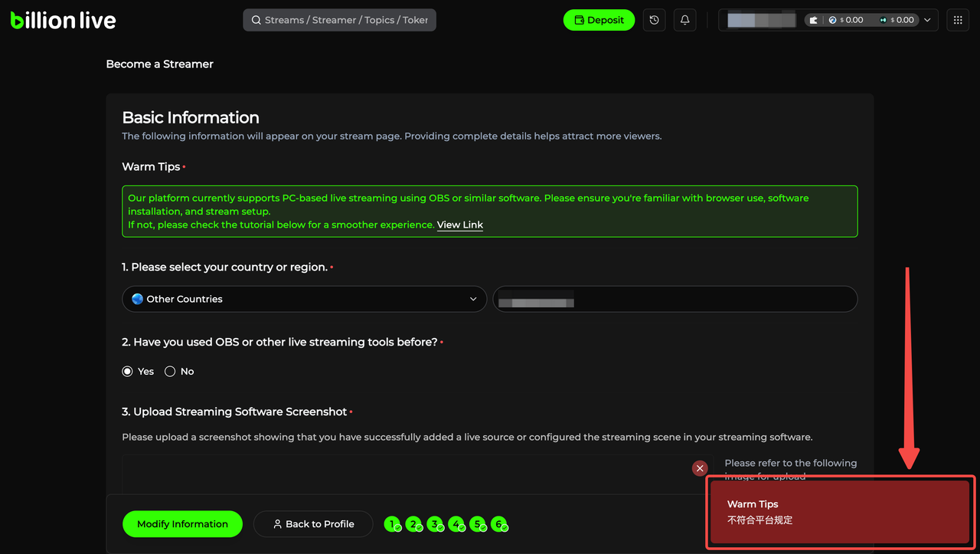
Task: Click the wallet icon in balance bar
Action: click(x=813, y=21)
